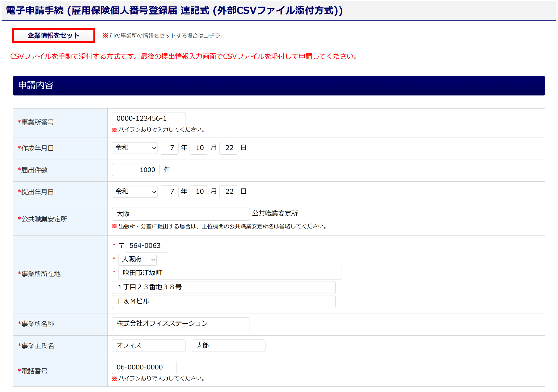The height and width of the screenshot is (392, 558).
Task: Click the 提出年月日 year field
Action: pyautogui.click(x=169, y=192)
